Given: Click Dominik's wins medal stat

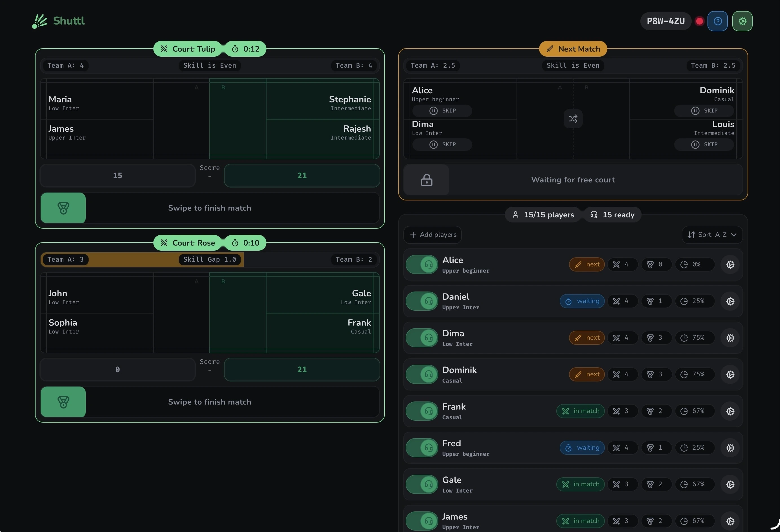Looking at the screenshot, I should tap(656, 374).
